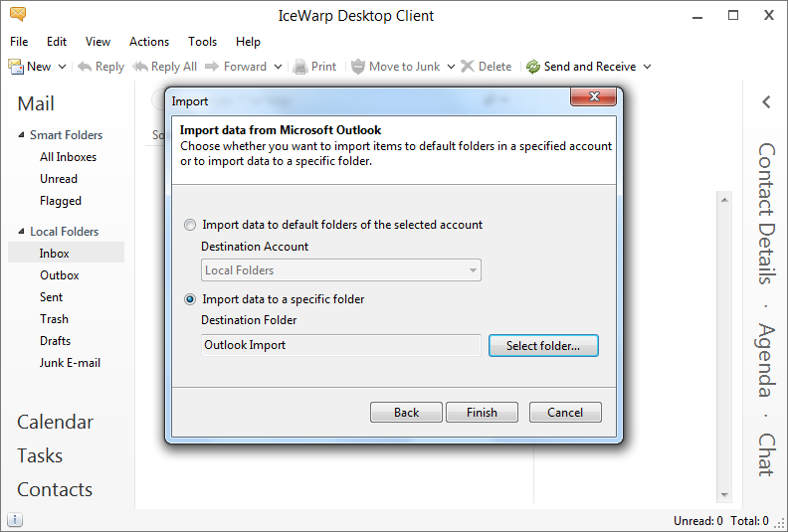
Task: Close the Import dialog with red X
Action: [594, 96]
